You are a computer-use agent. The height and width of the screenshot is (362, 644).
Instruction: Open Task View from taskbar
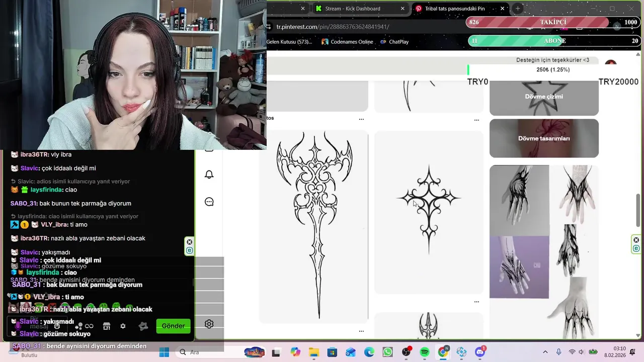click(276, 352)
